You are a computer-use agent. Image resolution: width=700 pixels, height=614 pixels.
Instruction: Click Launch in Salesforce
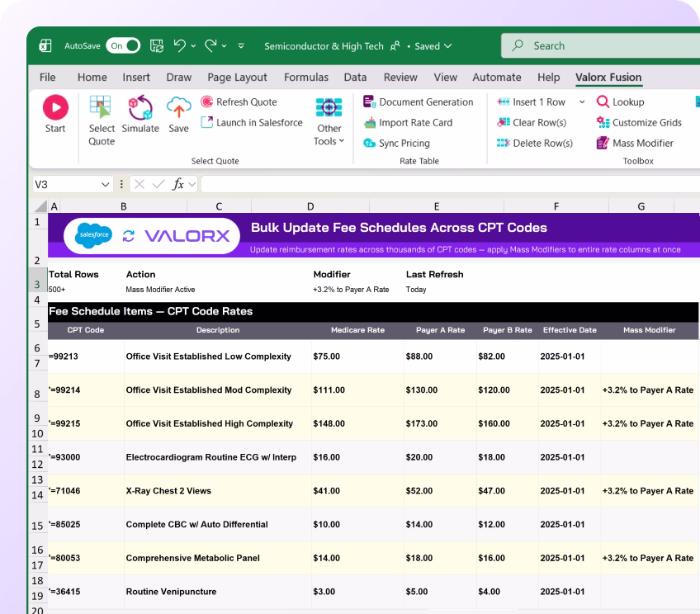pyautogui.click(x=251, y=122)
